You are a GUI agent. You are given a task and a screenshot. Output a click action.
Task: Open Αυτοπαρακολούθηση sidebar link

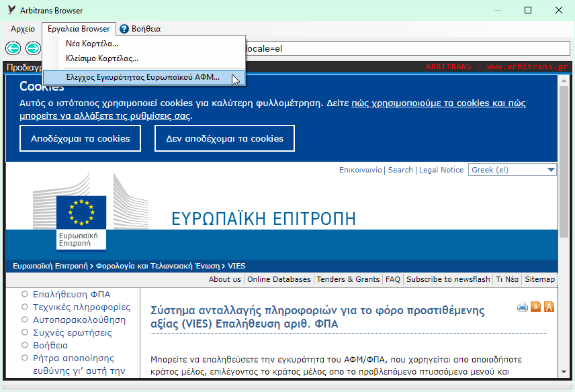tap(79, 320)
